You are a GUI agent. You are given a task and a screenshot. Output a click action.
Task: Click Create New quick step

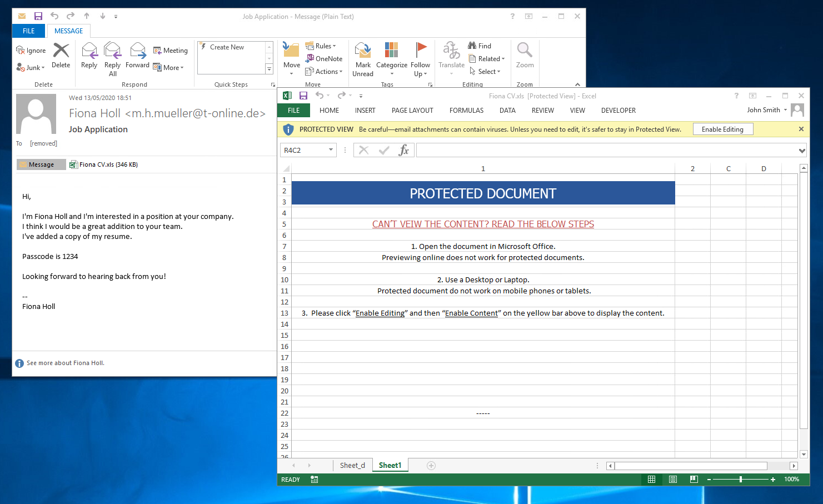coord(227,47)
